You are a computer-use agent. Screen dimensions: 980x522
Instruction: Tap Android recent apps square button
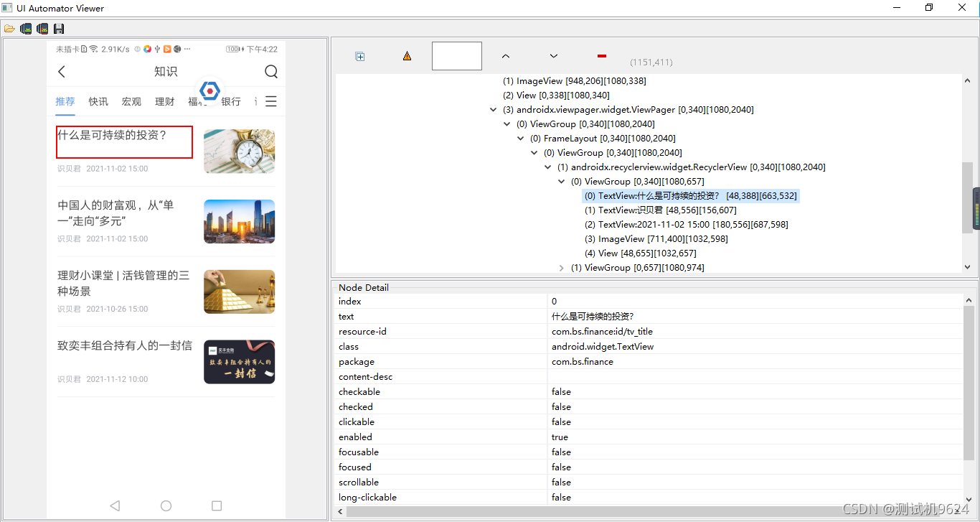pos(217,505)
